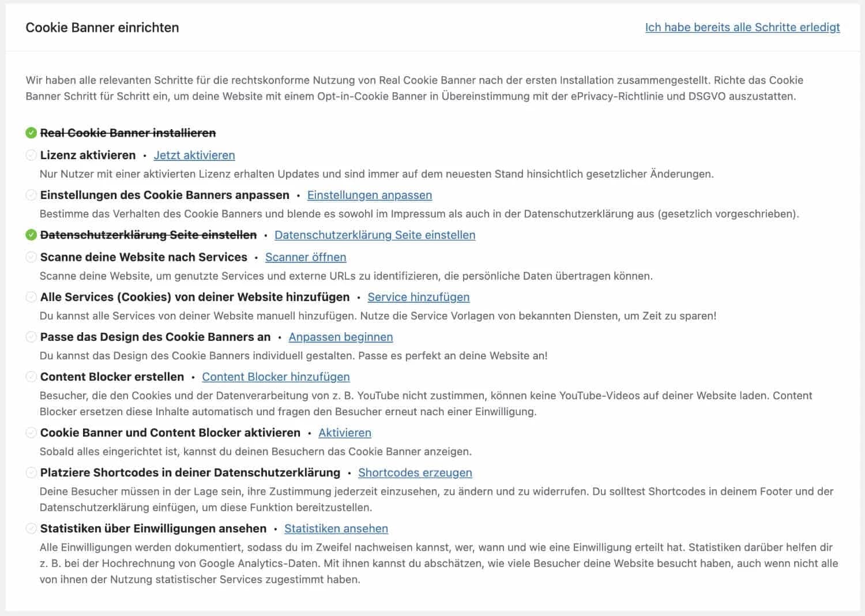Open the 'Statistiken ansehen' link

(336, 528)
